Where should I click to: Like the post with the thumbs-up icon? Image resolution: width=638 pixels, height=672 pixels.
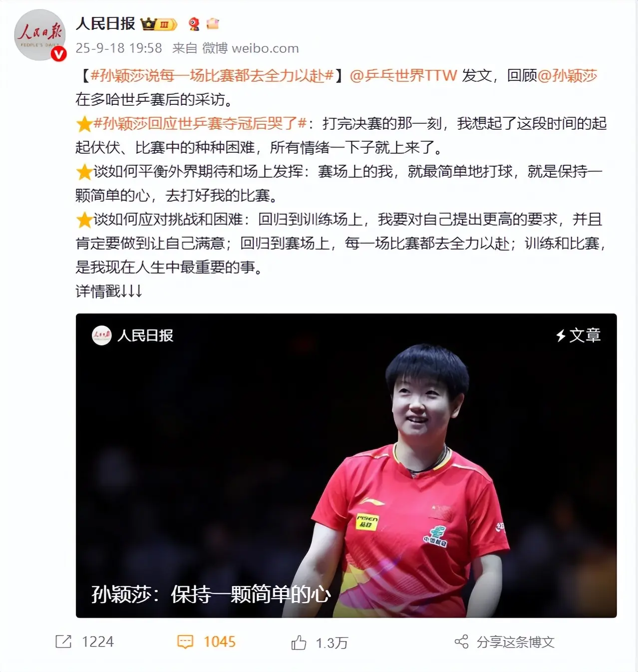pos(299,642)
